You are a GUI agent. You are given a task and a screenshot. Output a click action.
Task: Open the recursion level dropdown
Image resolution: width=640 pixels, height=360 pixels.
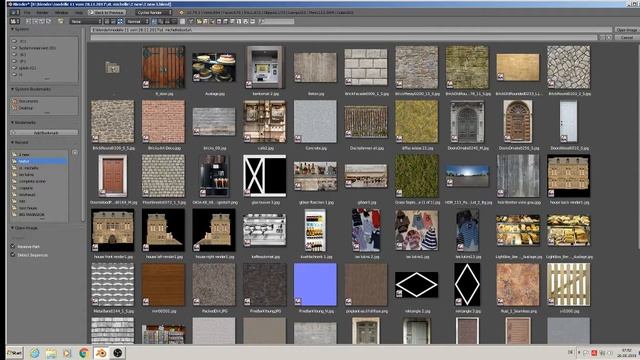click(x=86, y=21)
